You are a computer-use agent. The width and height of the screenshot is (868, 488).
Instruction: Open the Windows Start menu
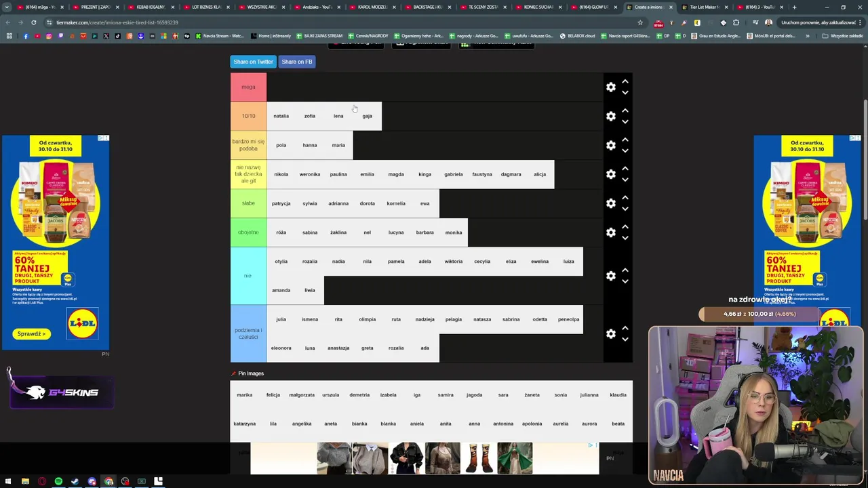tap(8, 481)
